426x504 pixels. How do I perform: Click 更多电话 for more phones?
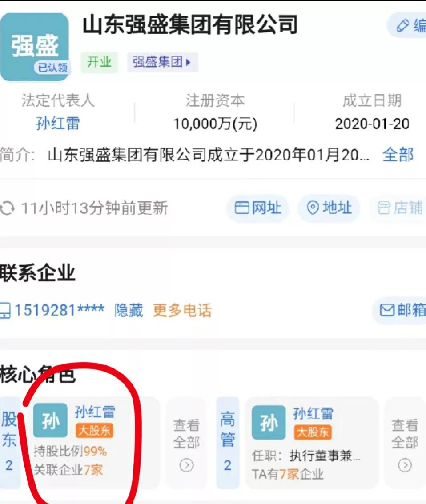coord(182,311)
